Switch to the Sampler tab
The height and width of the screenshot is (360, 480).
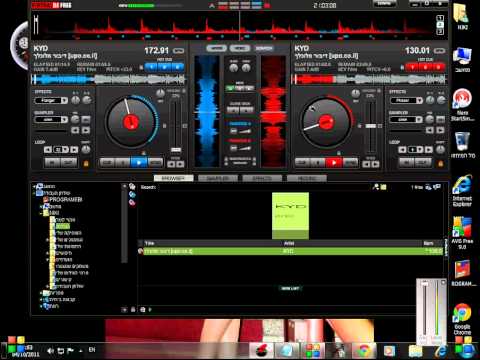218,178
